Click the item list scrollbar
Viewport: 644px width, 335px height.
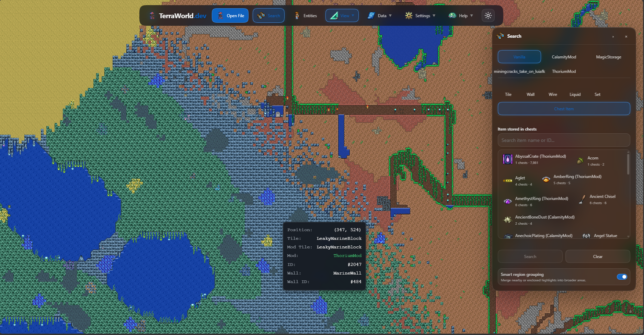[x=628, y=164]
